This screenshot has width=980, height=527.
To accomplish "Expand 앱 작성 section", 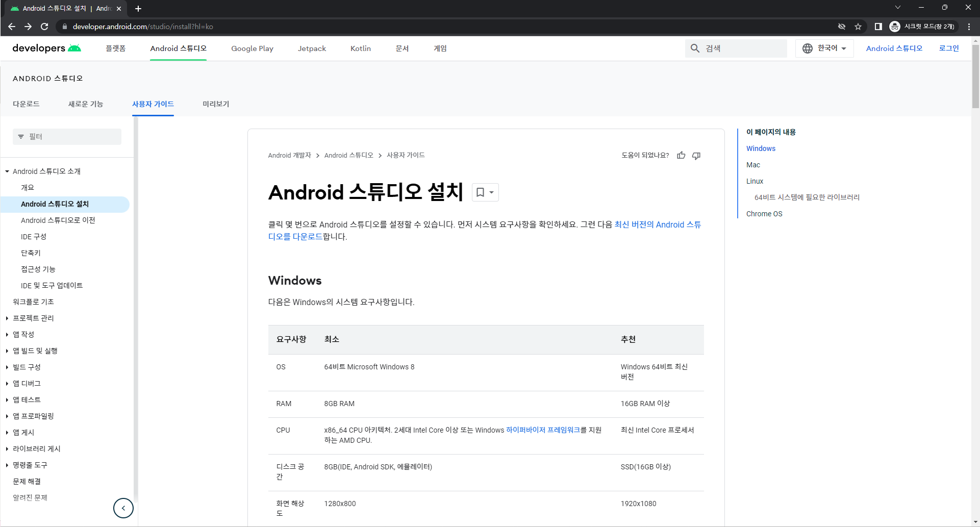I will (7, 335).
